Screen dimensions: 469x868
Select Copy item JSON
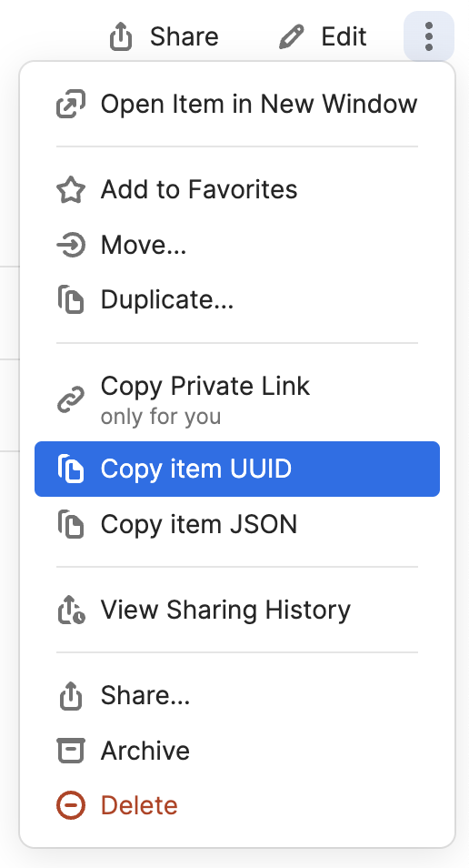pos(237,524)
